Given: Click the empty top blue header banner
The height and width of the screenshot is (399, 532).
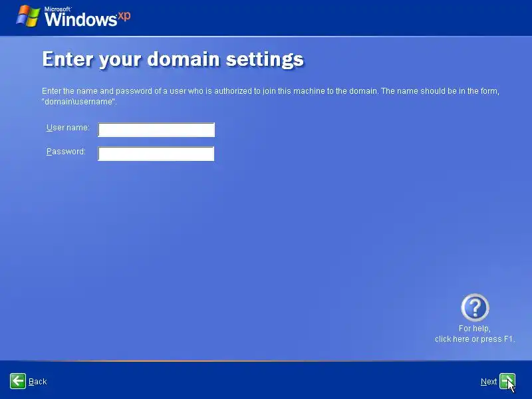Looking at the screenshot, I should tap(329, 18).
